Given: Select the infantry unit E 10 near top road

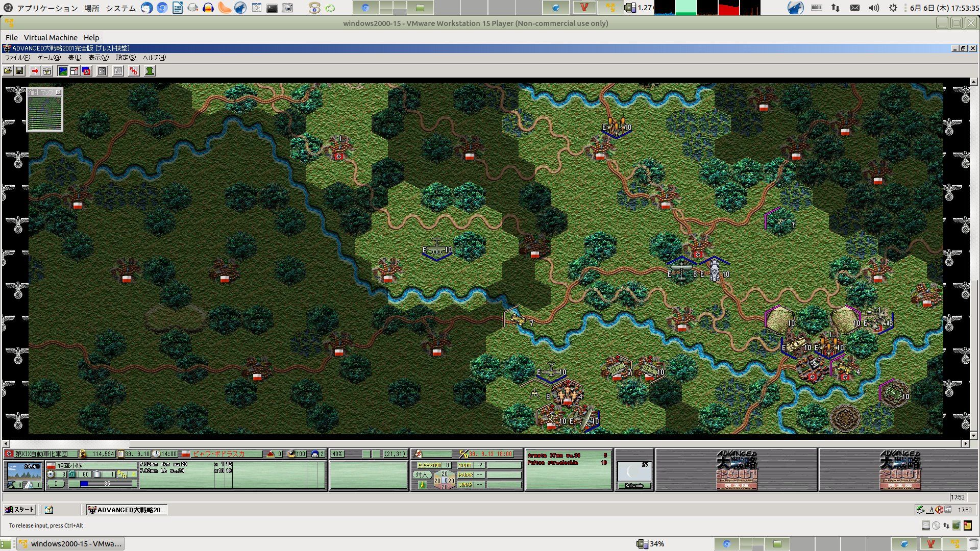Looking at the screenshot, I should point(616,127).
